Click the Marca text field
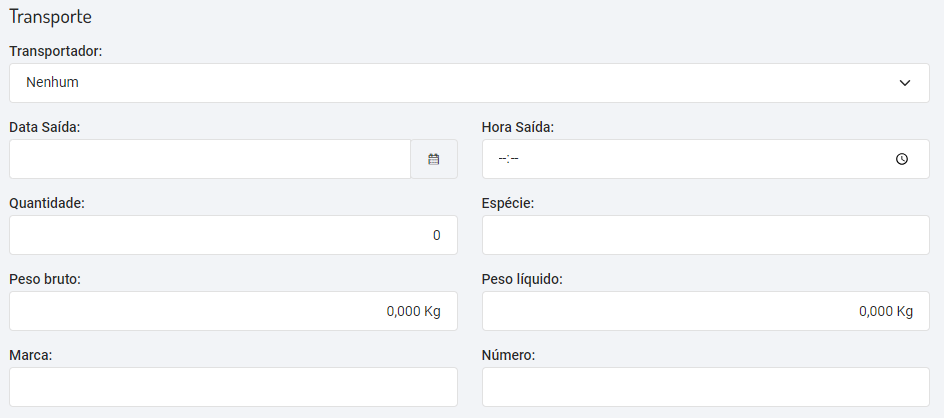This screenshot has width=944, height=418. coord(233,387)
